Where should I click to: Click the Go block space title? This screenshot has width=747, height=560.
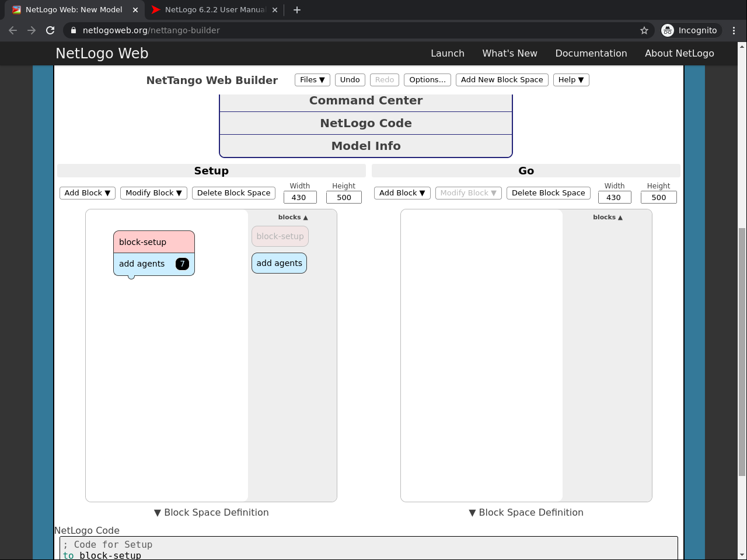[x=526, y=171]
